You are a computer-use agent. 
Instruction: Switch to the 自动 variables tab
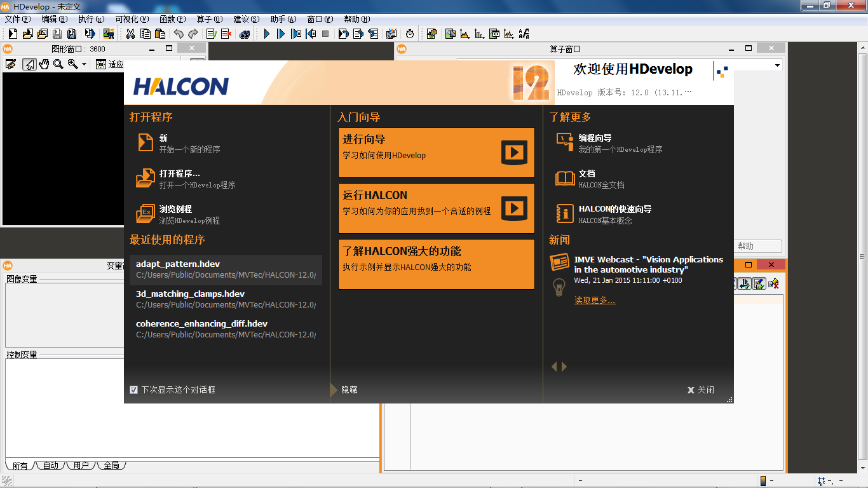pyautogui.click(x=50, y=465)
